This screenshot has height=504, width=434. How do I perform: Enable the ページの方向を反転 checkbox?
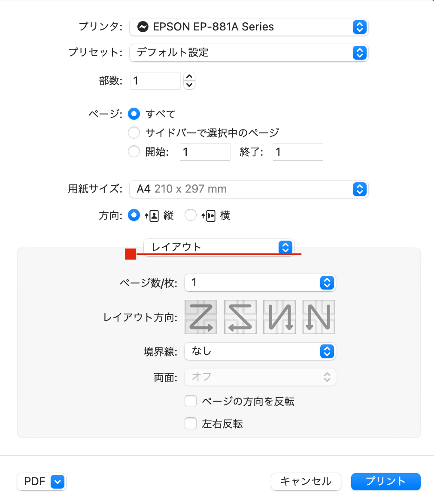click(190, 401)
